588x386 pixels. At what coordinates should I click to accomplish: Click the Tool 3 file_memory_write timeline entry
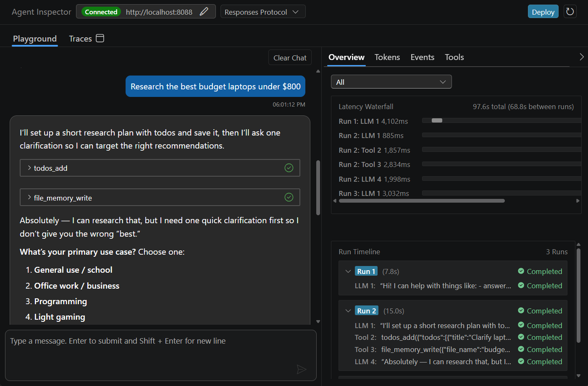[x=458, y=349]
